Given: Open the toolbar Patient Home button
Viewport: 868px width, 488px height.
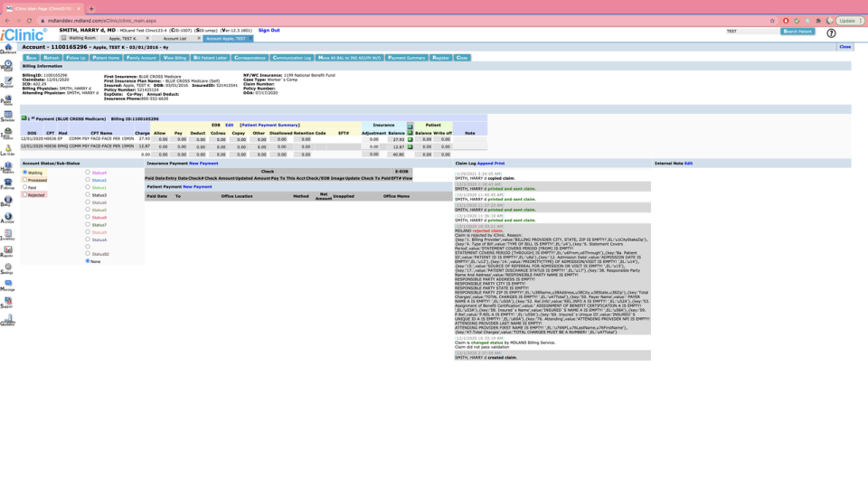Looking at the screenshot, I should click(x=107, y=58).
